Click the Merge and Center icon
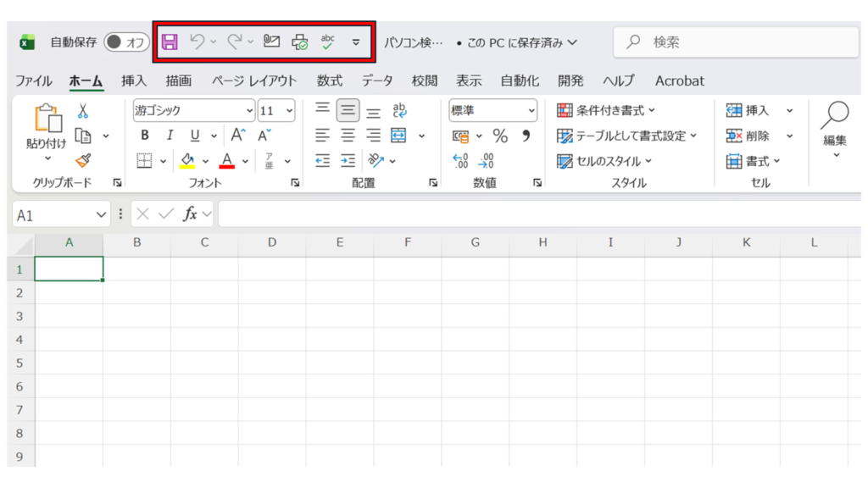Viewport: 868px width, 488px height. click(398, 136)
